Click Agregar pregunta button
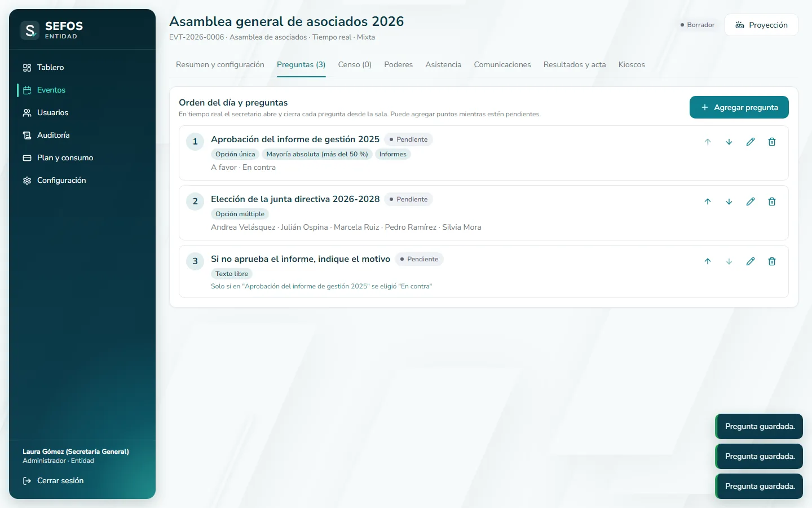Image resolution: width=812 pixels, height=508 pixels. (x=739, y=107)
